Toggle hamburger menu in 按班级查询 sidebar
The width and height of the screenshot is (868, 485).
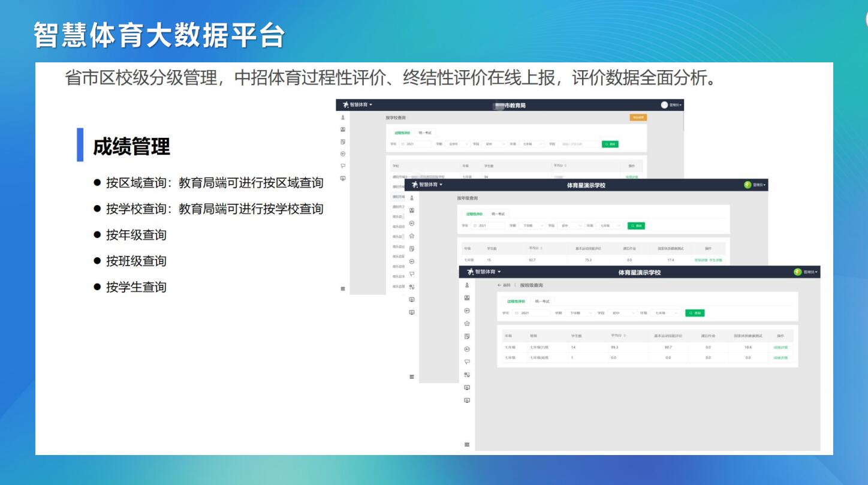click(x=467, y=445)
